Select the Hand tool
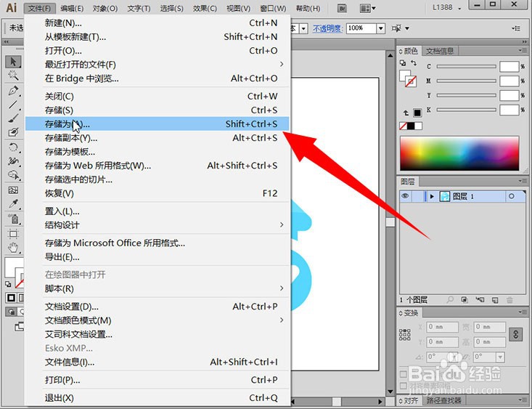532x409 pixels. pos(13,248)
